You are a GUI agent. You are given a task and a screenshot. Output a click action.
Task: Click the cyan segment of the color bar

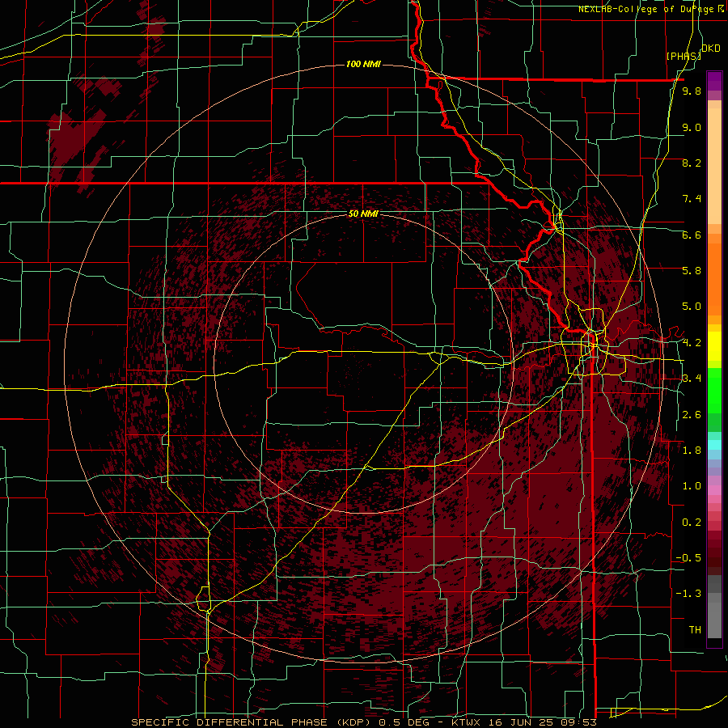point(714,444)
